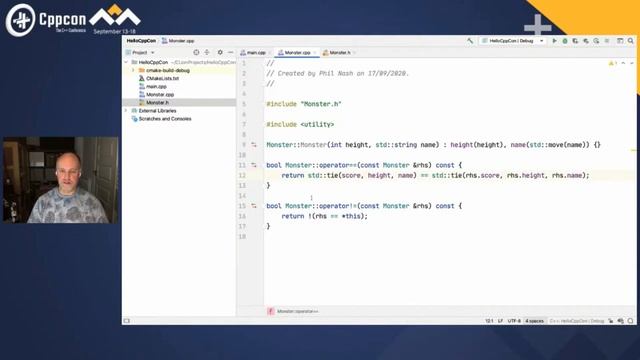Click the Stop process toolbar icon
Viewport: 640px width, 360px height.
point(607,41)
